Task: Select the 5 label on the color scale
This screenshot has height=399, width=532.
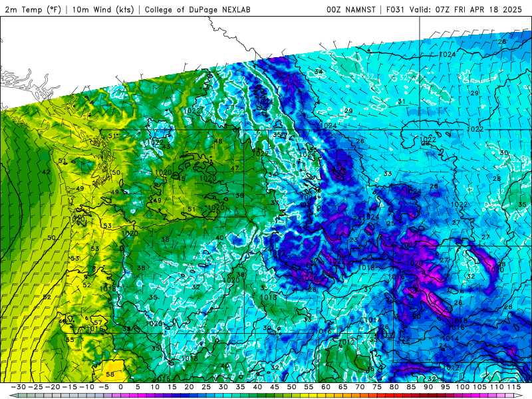Action: pyautogui.click(x=138, y=387)
